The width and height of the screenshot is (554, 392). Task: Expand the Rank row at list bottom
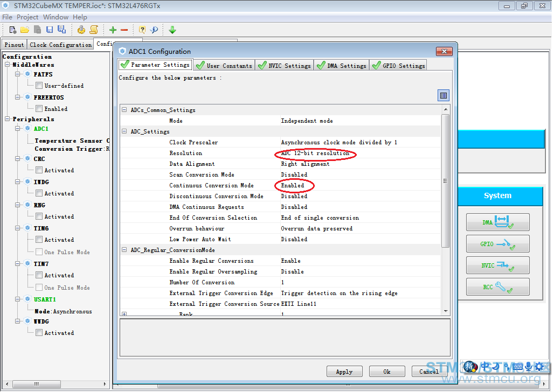click(x=124, y=313)
